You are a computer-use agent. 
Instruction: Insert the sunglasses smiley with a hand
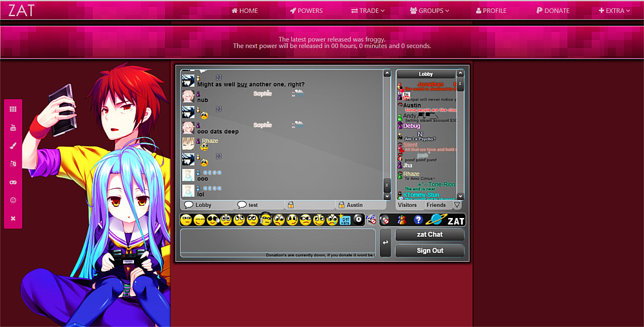(213, 220)
